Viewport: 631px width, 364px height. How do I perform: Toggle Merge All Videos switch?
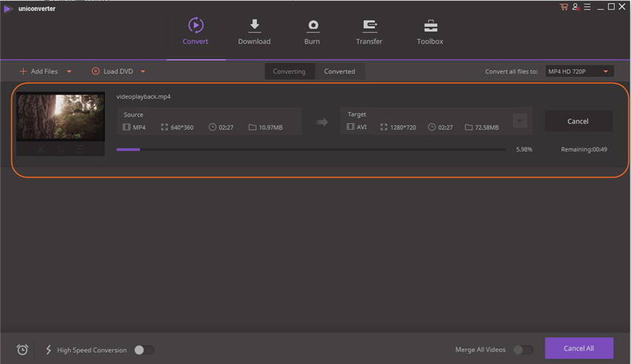523,350
